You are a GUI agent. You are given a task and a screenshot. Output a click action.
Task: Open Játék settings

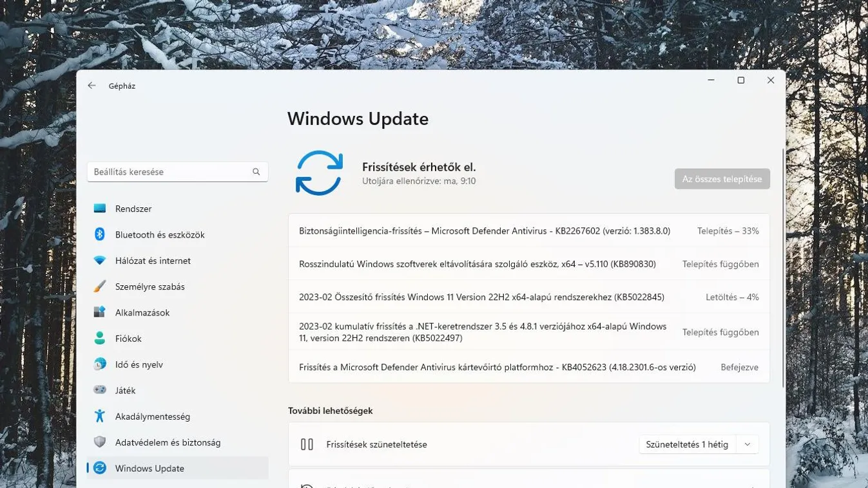177,390
